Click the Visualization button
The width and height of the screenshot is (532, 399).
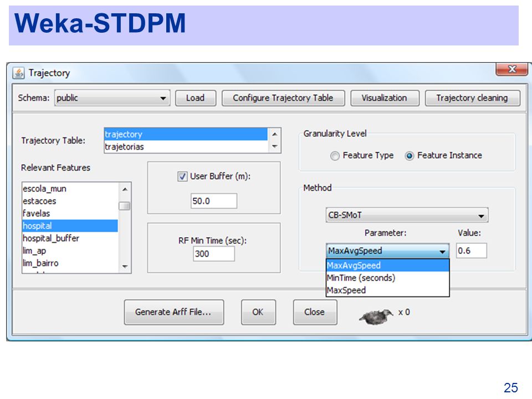point(385,98)
